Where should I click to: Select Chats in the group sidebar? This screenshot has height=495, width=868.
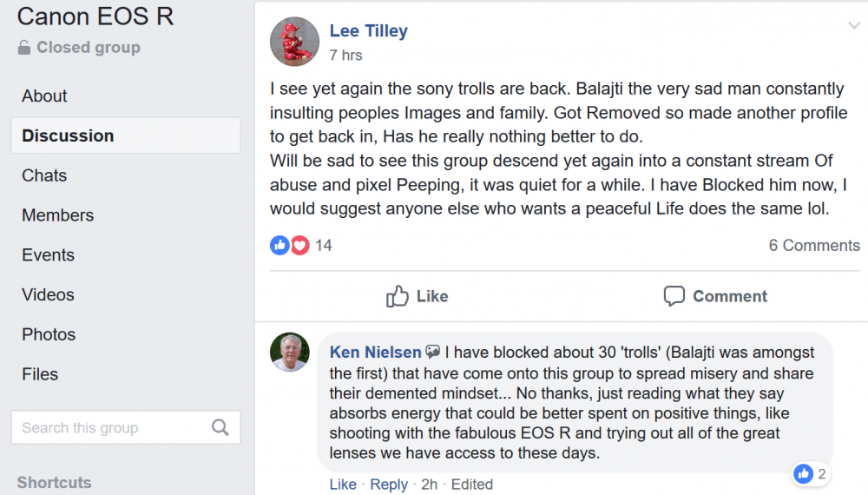click(44, 175)
